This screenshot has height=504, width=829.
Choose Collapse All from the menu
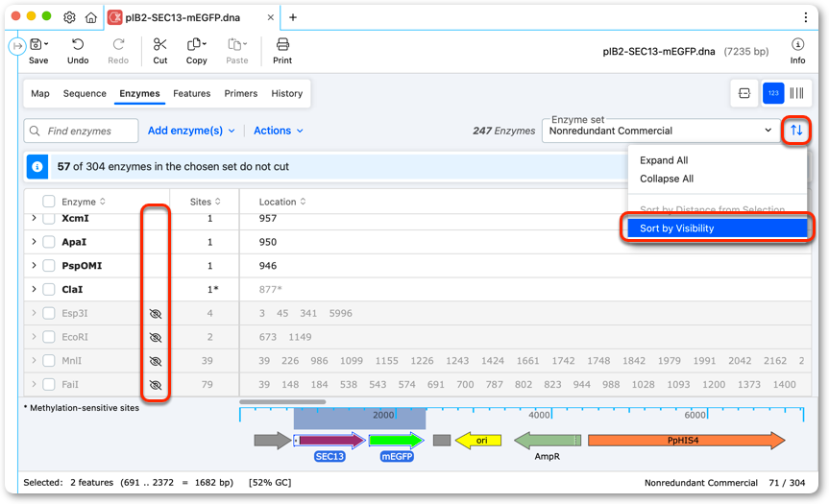coord(666,179)
